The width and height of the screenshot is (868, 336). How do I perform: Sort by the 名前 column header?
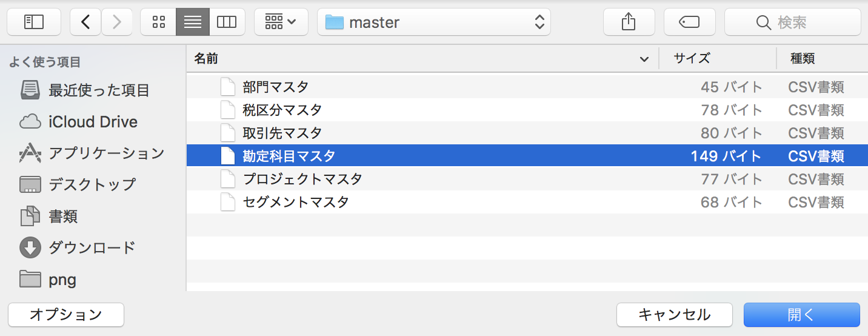coord(206,59)
